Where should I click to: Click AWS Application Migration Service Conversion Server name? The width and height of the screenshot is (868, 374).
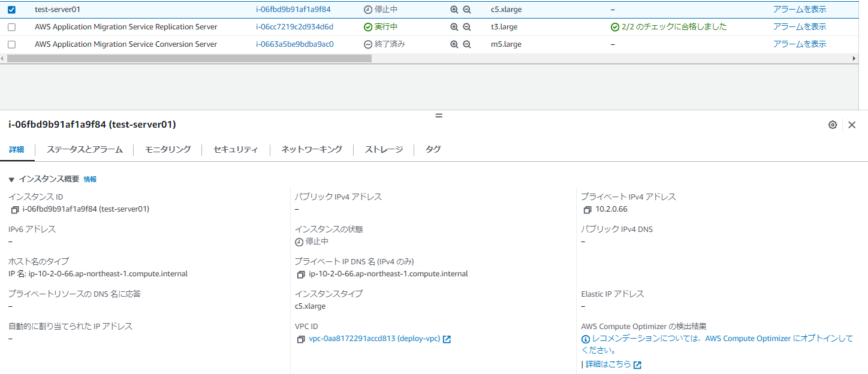pyautogui.click(x=126, y=44)
